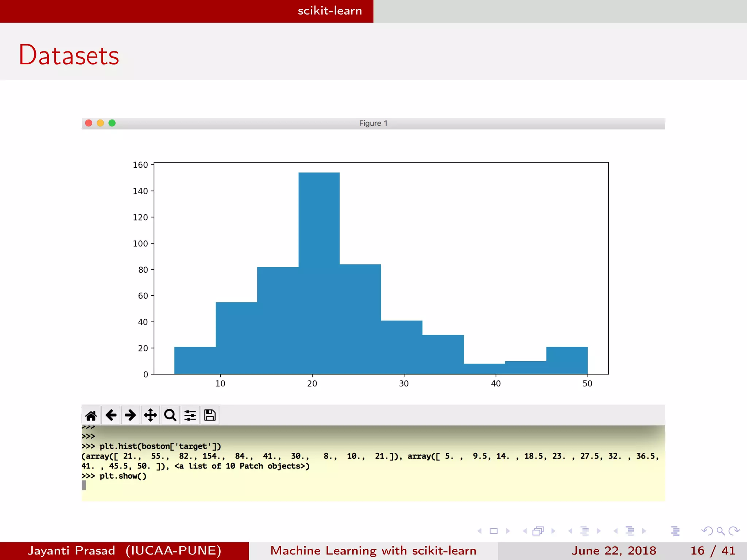Click the y-axis tick label 100
The height and width of the screenshot is (560, 747).
click(140, 244)
